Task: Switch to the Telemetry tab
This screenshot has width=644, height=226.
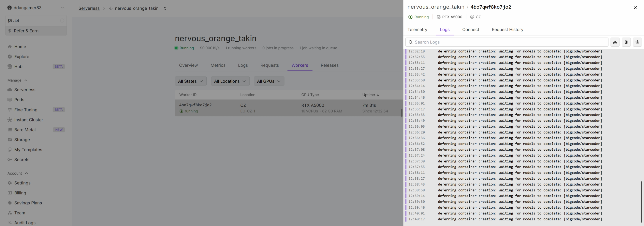Action: pos(417,30)
